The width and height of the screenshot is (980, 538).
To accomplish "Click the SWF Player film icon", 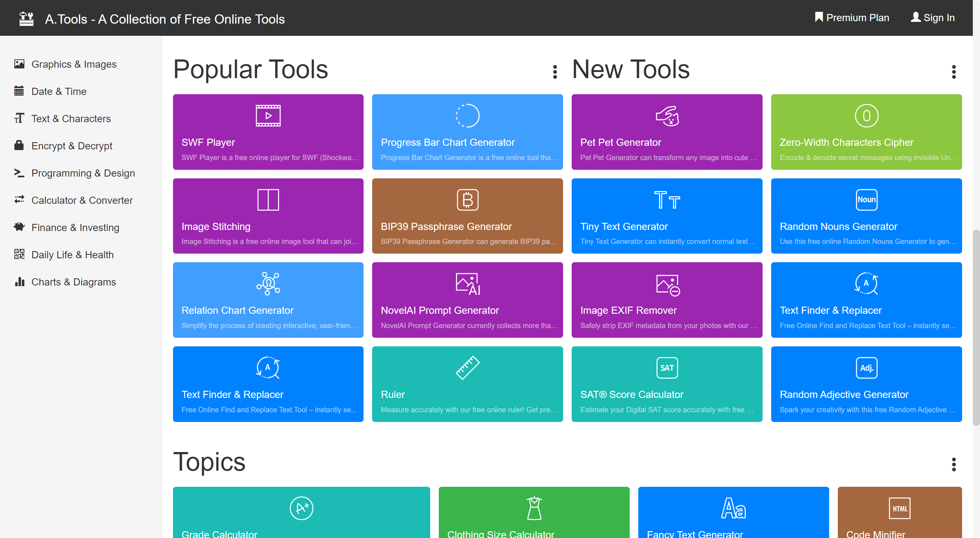I will pos(268,115).
